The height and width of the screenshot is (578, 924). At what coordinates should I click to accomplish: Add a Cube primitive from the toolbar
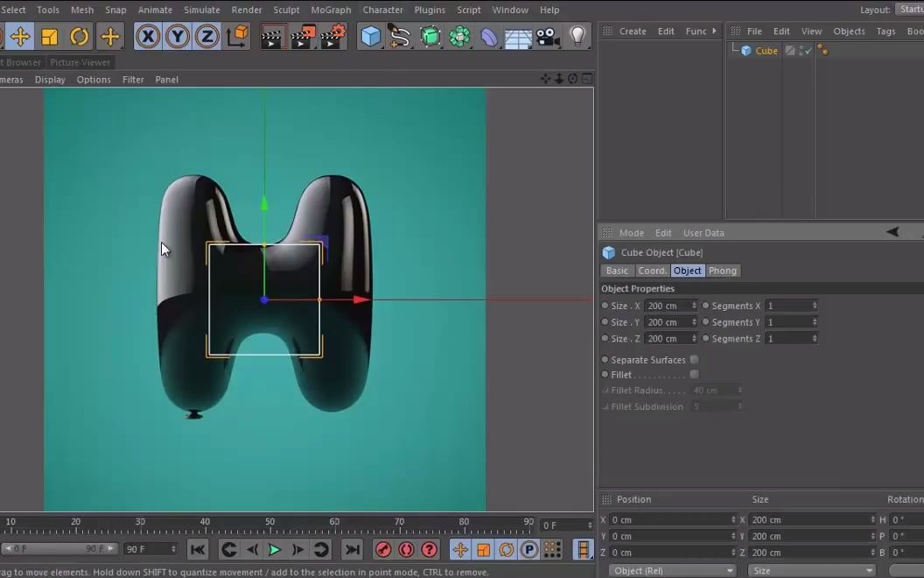[371, 37]
